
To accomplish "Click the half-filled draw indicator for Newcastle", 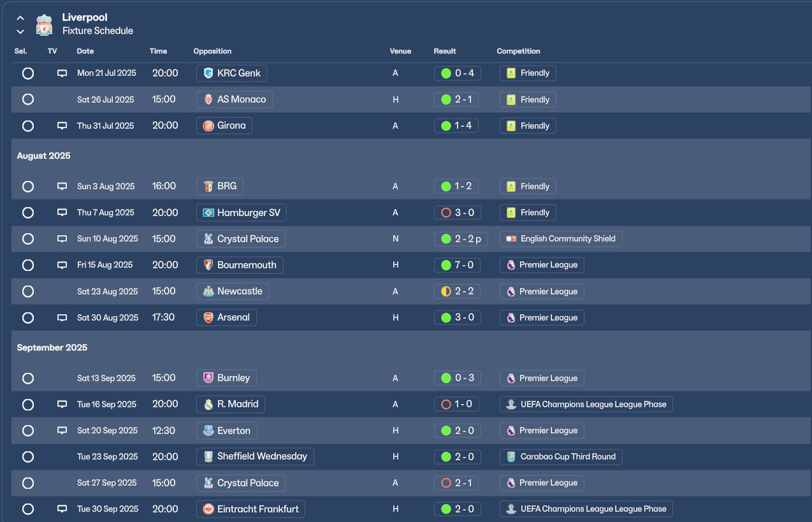I will pyautogui.click(x=446, y=291).
